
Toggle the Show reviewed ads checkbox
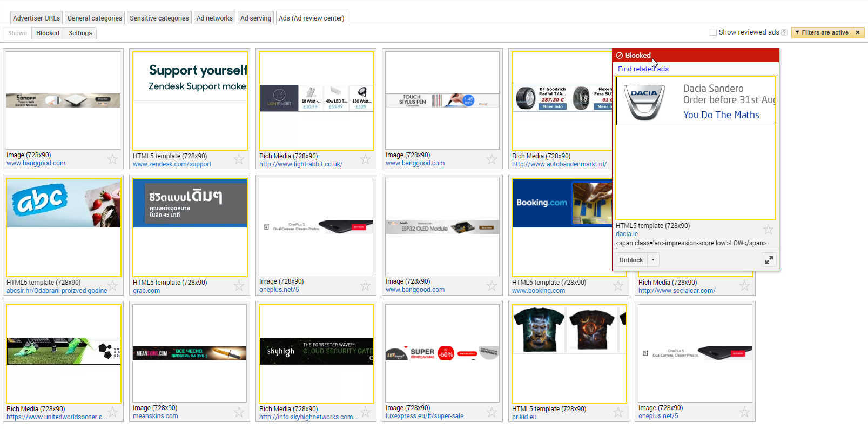[x=713, y=32]
